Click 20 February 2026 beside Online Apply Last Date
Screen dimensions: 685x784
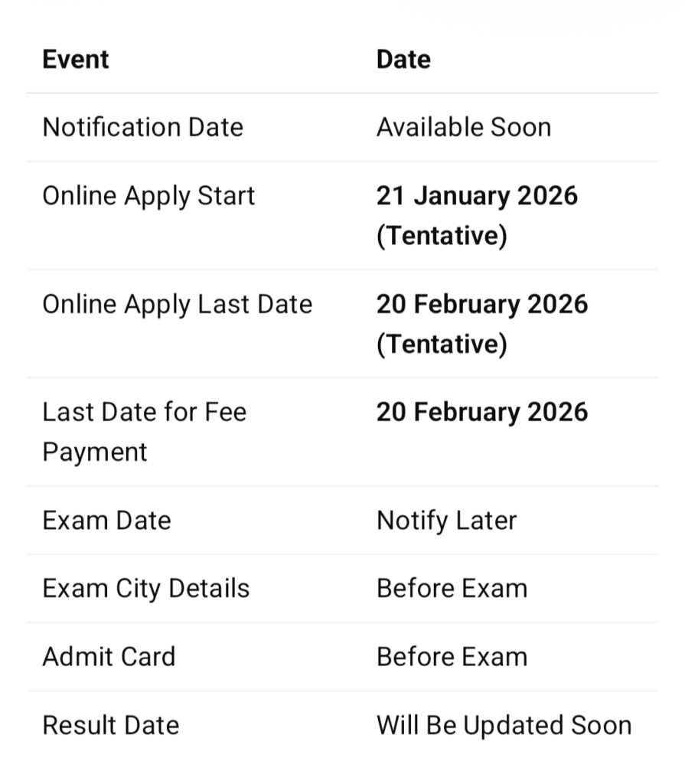pos(482,304)
